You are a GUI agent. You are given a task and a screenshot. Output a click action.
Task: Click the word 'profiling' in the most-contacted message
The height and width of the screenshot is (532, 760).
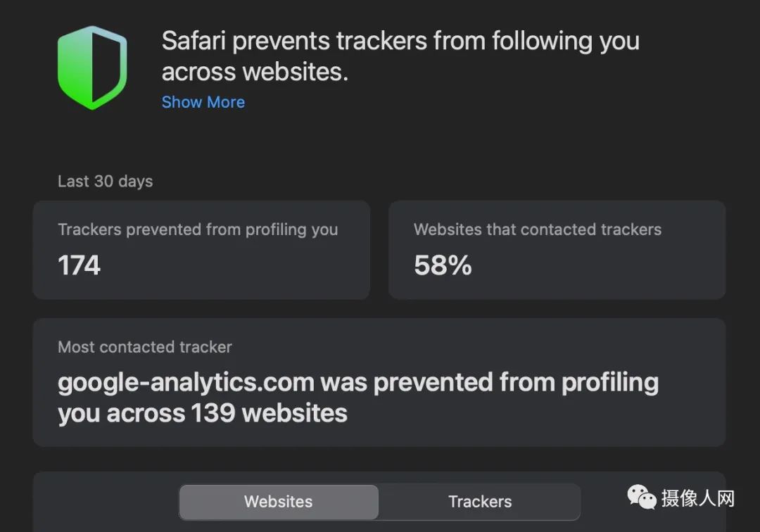(x=610, y=382)
